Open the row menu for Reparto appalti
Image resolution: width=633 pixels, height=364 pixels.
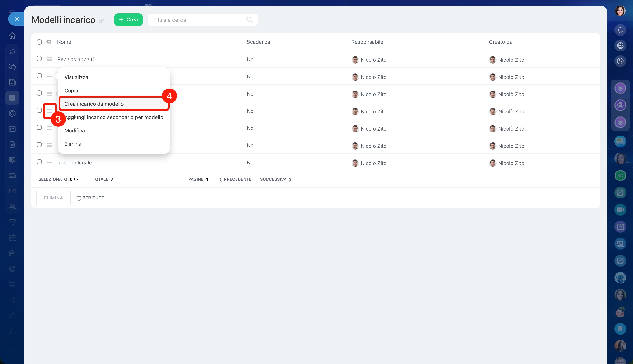pyautogui.click(x=49, y=59)
